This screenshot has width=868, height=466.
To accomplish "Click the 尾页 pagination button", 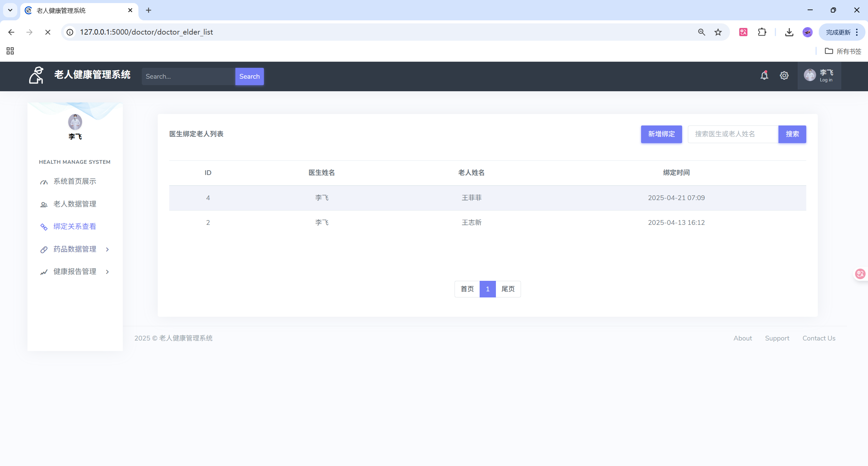I will click(508, 289).
